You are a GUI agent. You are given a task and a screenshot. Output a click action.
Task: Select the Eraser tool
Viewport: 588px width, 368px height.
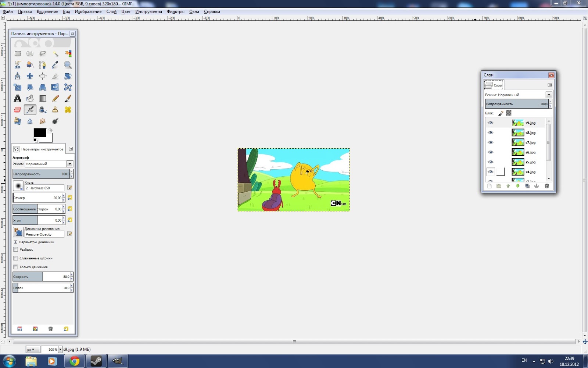(17, 110)
